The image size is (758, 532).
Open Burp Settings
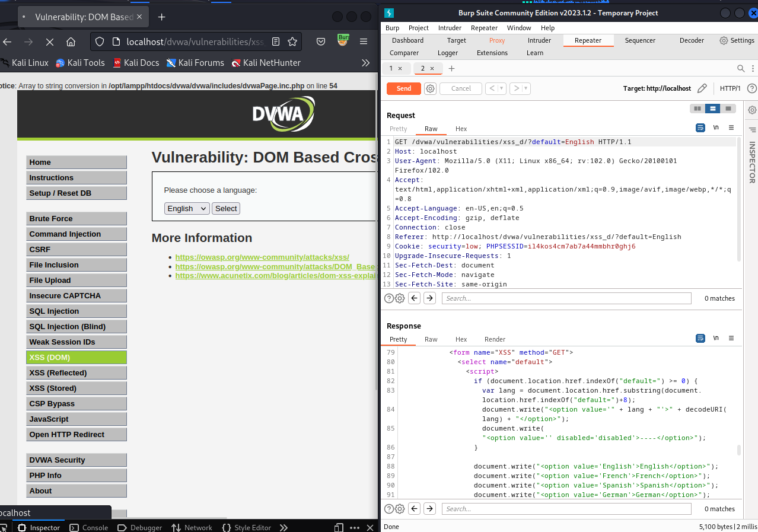737,40
